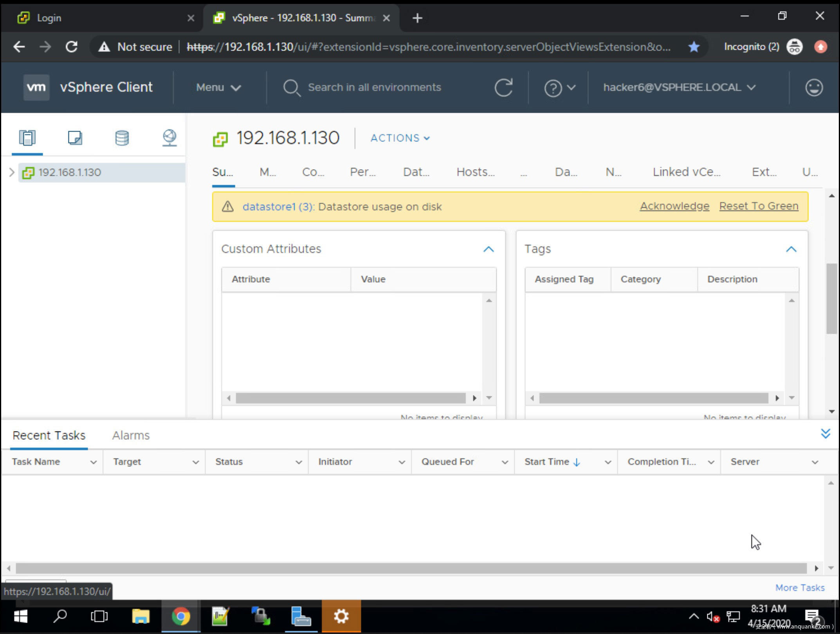Click the Acknowledge link in warning

674,206
